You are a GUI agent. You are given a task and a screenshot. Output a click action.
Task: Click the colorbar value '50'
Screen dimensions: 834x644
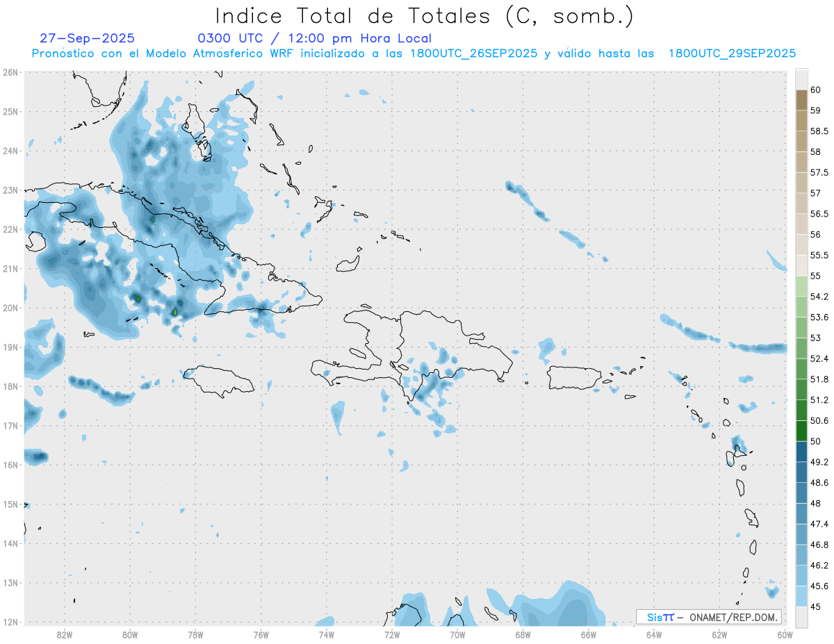[x=815, y=441]
